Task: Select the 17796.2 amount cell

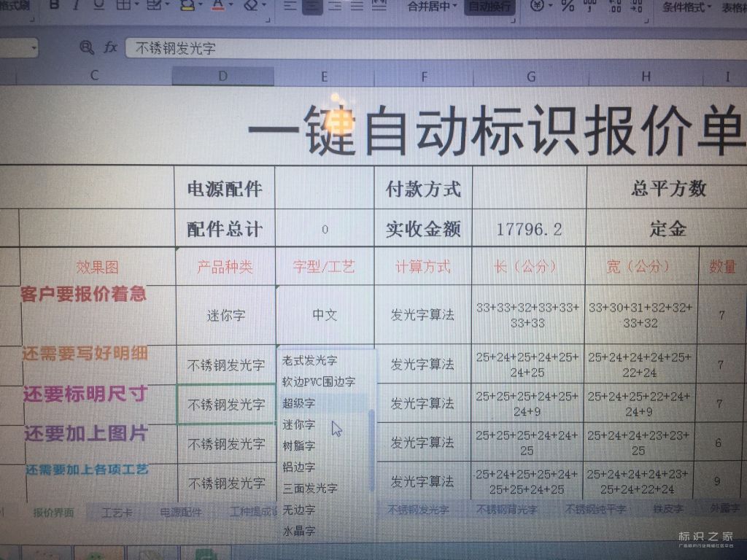Action: coord(529,229)
